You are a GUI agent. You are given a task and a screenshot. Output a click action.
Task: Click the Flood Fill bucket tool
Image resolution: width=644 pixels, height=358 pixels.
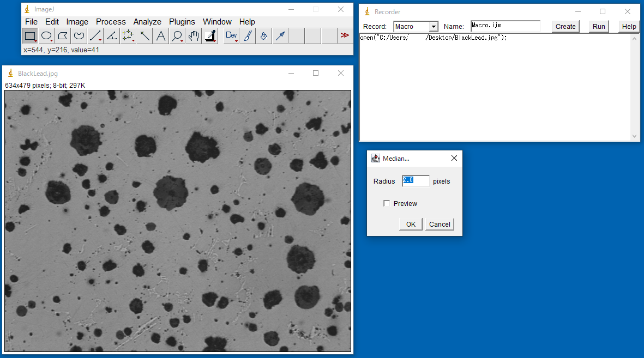click(264, 36)
